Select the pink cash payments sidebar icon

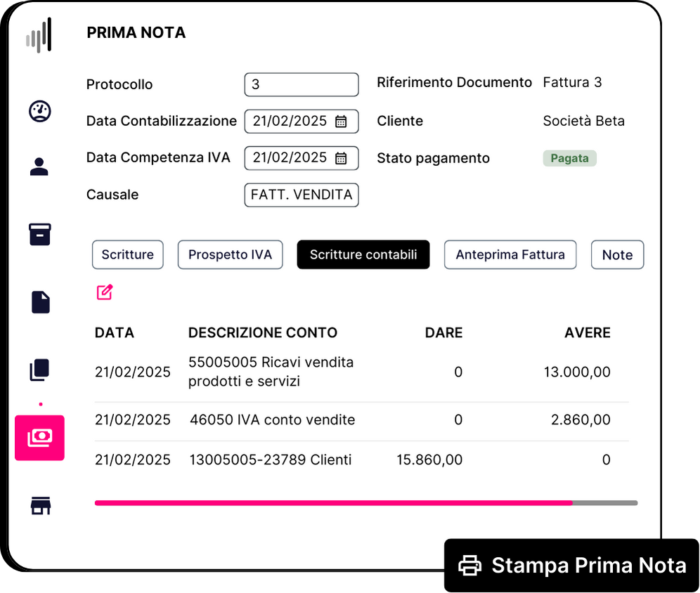(x=40, y=438)
